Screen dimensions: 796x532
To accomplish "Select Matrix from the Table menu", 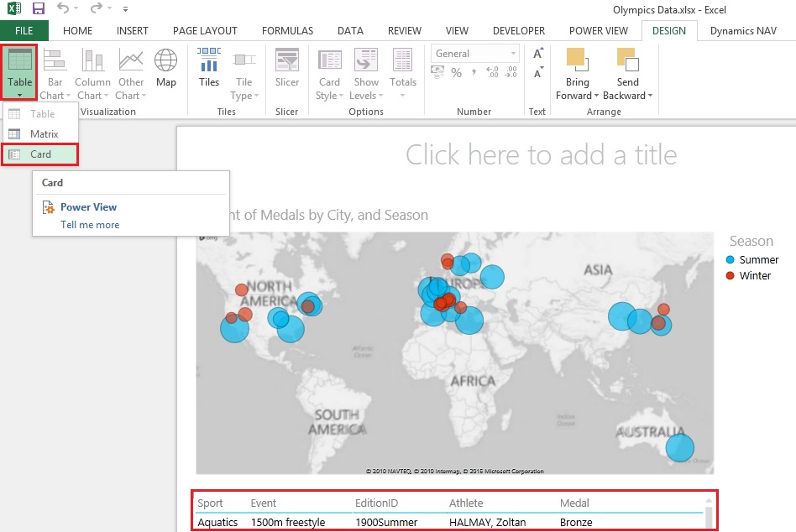I will (x=44, y=134).
